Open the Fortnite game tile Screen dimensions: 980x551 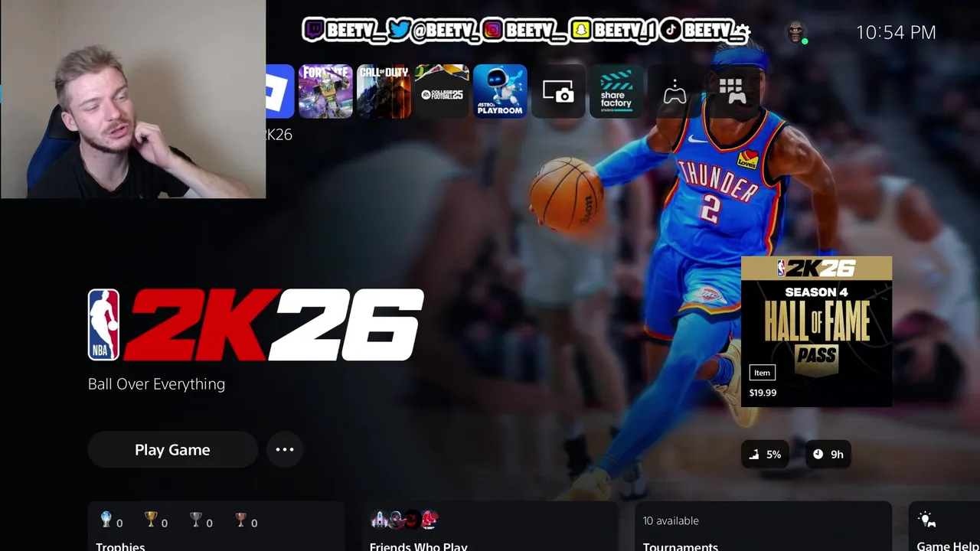click(325, 91)
